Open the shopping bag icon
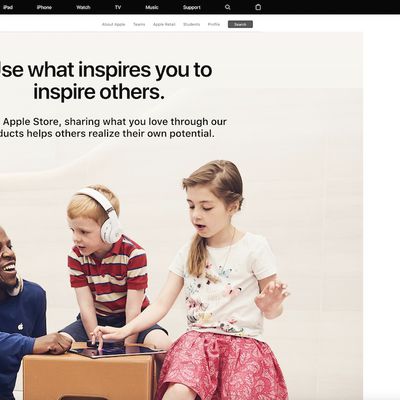Image resolution: width=400 pixels, height=400 pixels. pos(258,7)
